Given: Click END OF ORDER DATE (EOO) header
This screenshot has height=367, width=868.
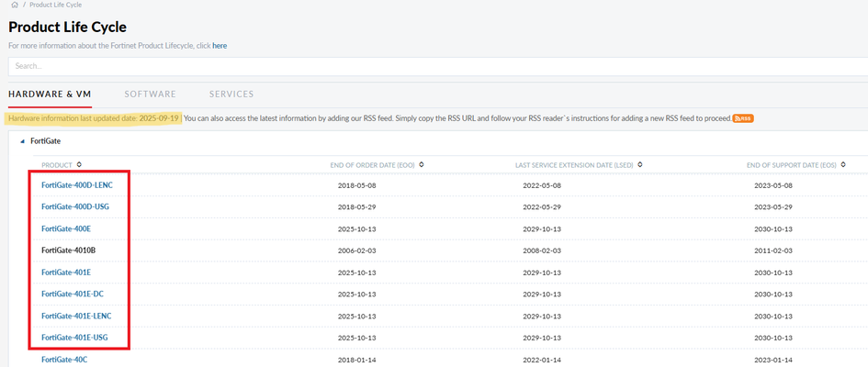Looking at the screenshot, I should (x=373, y=165).
